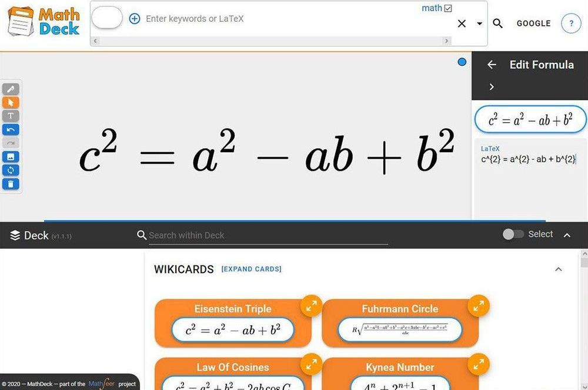This screenshot has height=390, width=588.
Task: Collapse the Deck panel with chevron
Action: coord(567,235)
